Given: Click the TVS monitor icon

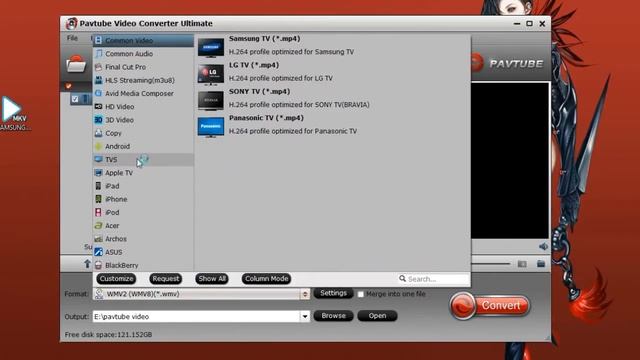Looking at the screenshot, I should tap(98, 159).
